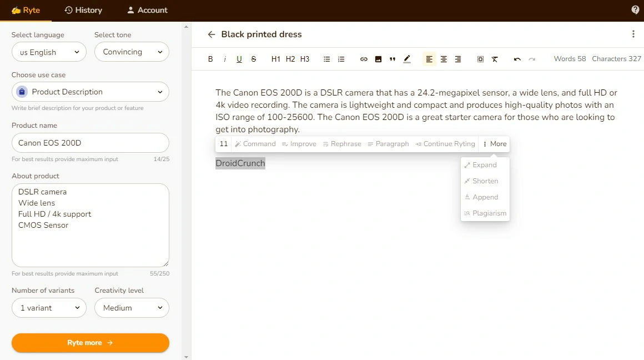
Task: Apply strikethrough formatting
Action: tap(253, 59)
